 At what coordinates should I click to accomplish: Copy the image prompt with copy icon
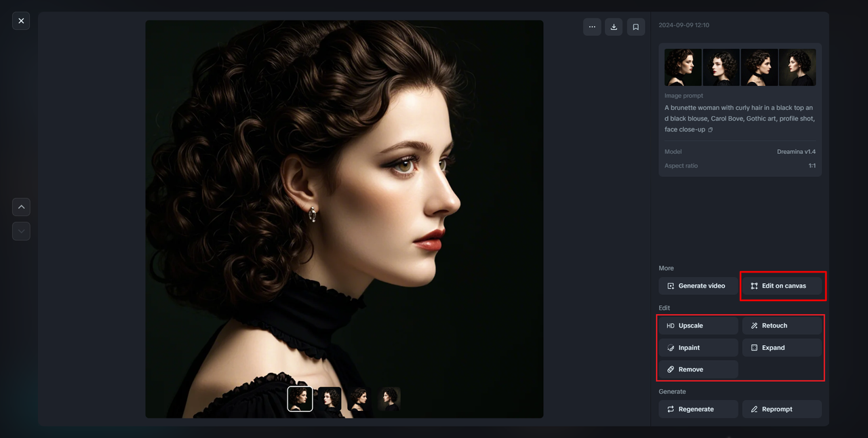711,130
